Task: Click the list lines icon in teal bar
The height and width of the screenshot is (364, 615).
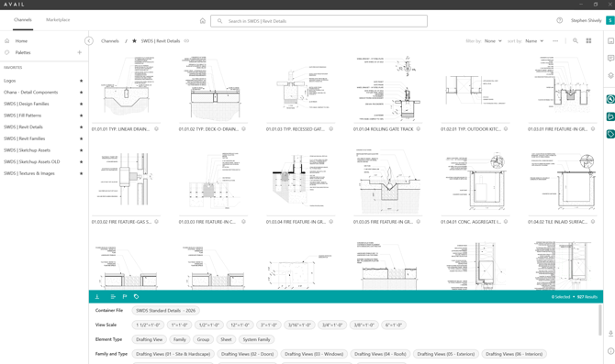Action: click(x=113, y=296)
